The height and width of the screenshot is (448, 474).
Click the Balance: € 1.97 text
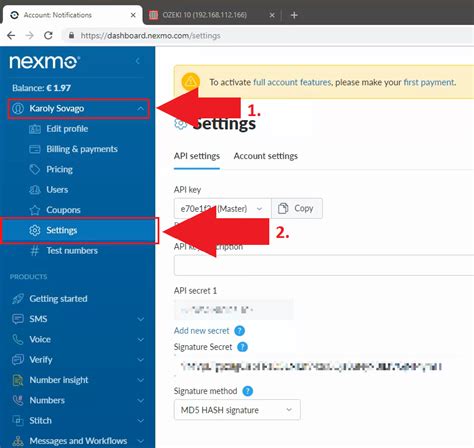[x=41, y=88]
